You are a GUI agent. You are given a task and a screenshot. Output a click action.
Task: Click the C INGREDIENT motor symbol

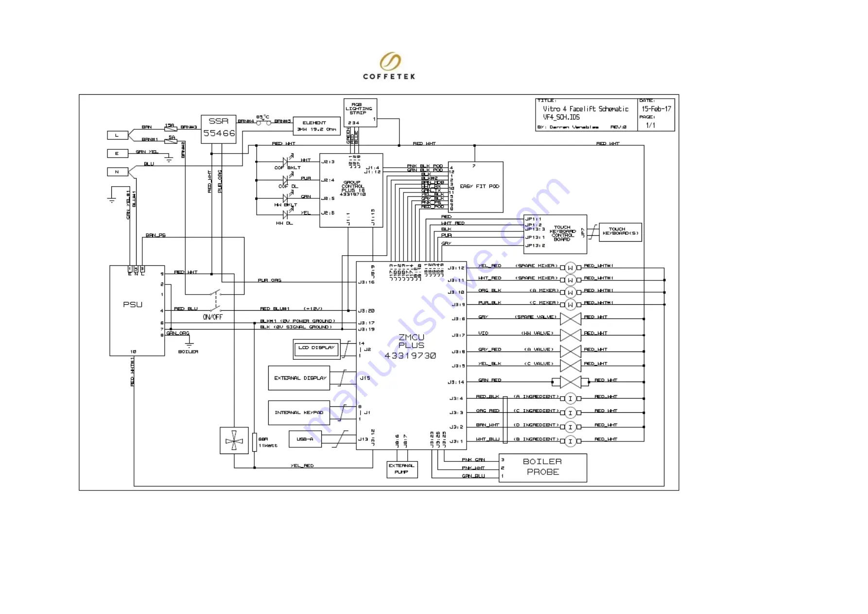571,412
